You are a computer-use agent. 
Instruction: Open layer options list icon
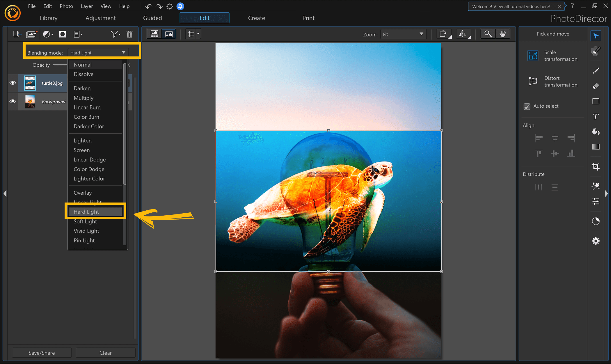coord(78,34)
